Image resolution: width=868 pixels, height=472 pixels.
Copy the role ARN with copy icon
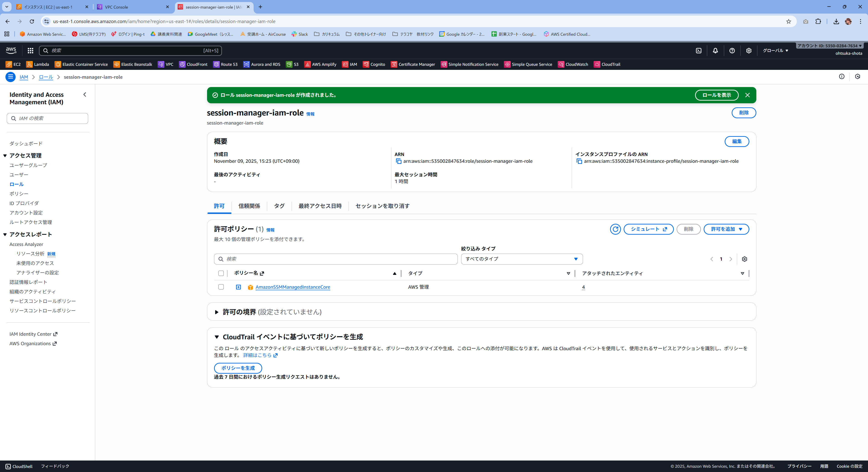click(x=399, y=161)
